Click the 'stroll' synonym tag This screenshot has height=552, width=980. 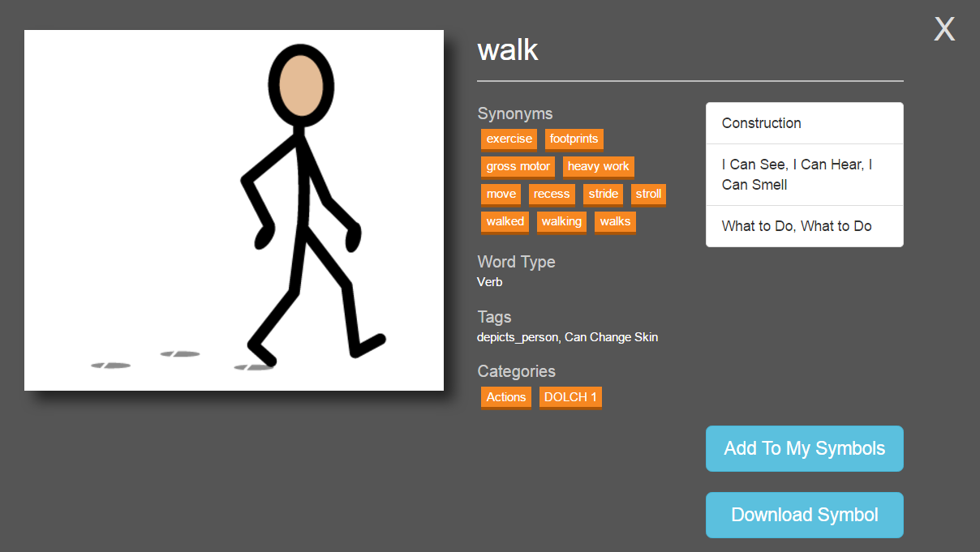[x=648, y=195]
